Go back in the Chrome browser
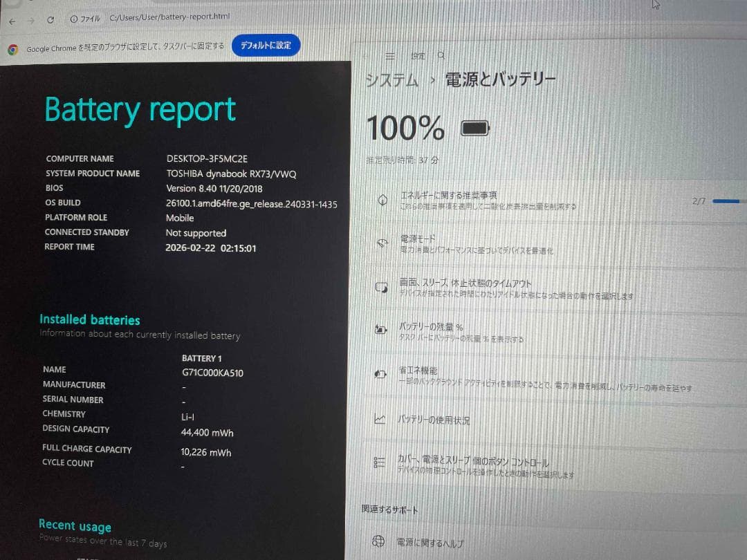The image size is (747, 560). pyautogui.click(x=12, y=21)
